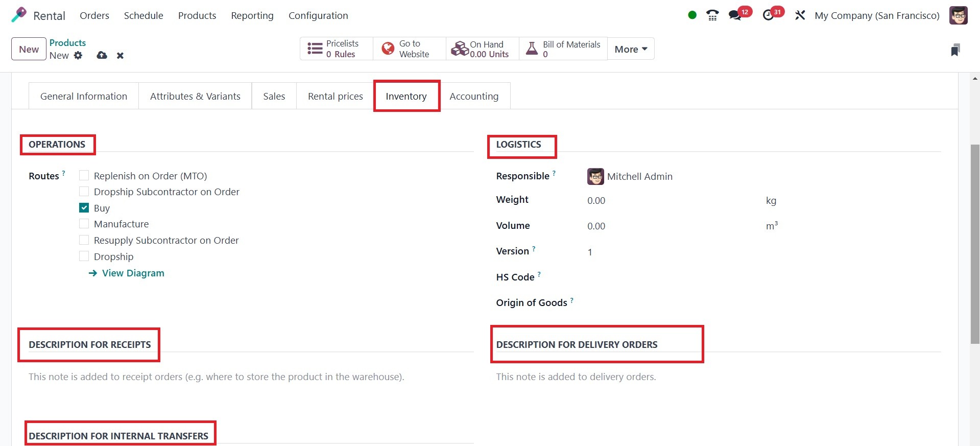Image resolution: width=980 pixels, height=446 pixels.
Task: Click the bookmark icon at right
Action: tap(955, 50)
